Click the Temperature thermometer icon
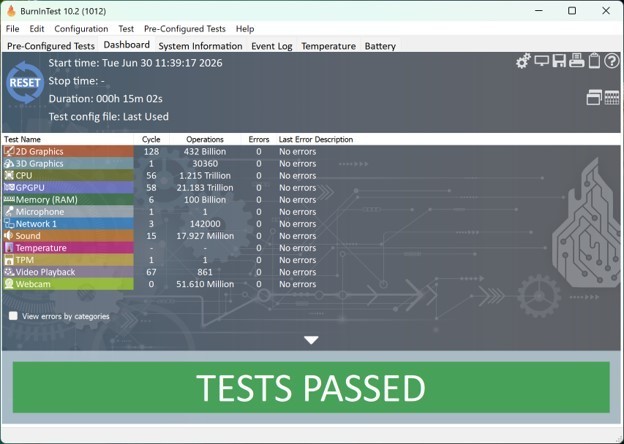The height and width of the screenshot is (444, 624). pos(9,248)
